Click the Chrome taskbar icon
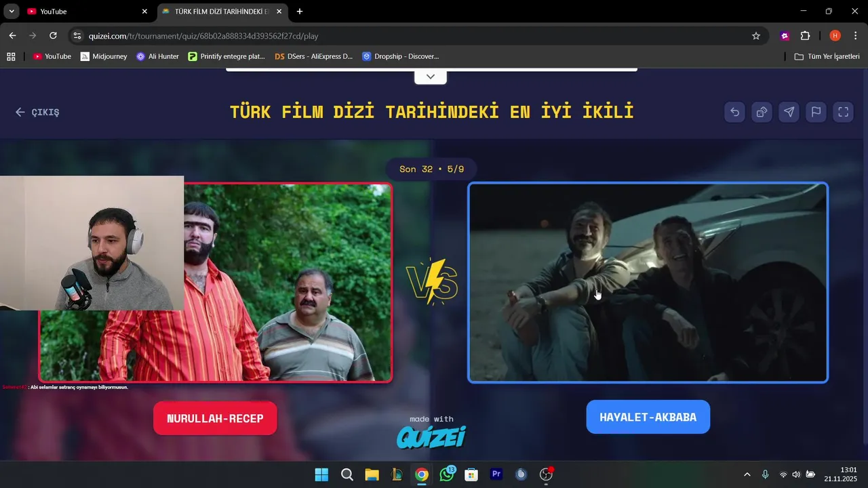Viewport: 868px width, 488px height. click(x=422, y=474)
